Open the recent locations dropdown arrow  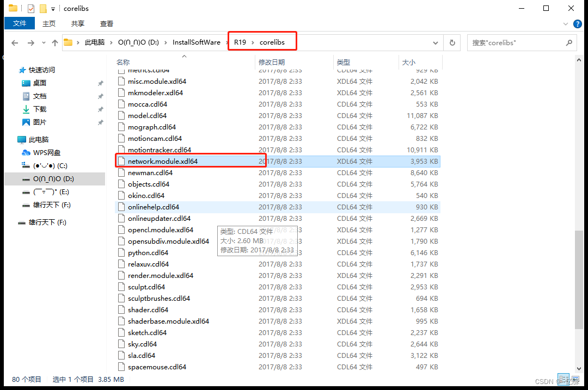[x=44, y=43]
